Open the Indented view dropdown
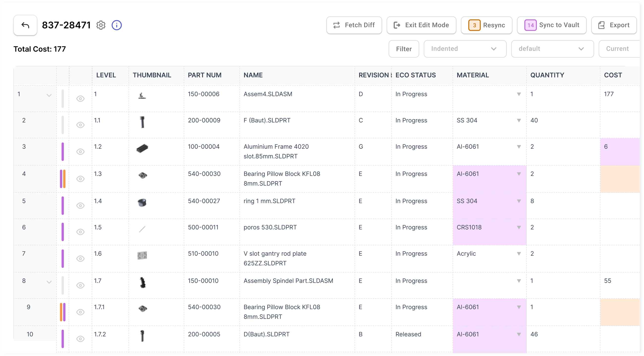Viewport: 644px width, 356px height. (465, 49)
